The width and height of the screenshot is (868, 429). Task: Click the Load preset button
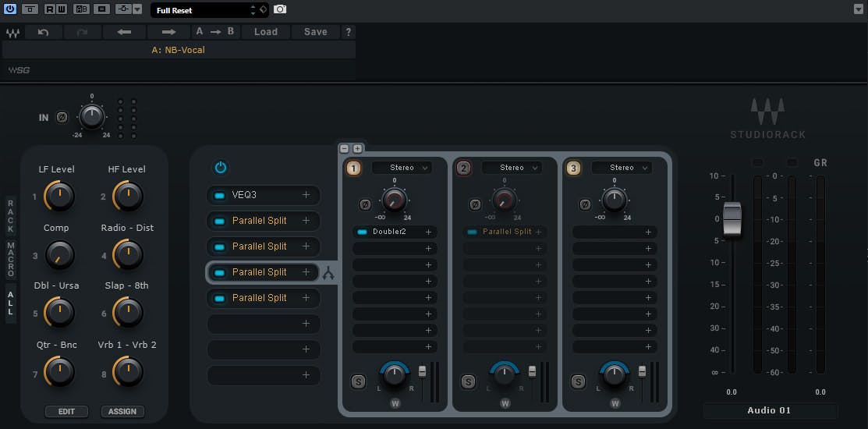tap(265, 32)
